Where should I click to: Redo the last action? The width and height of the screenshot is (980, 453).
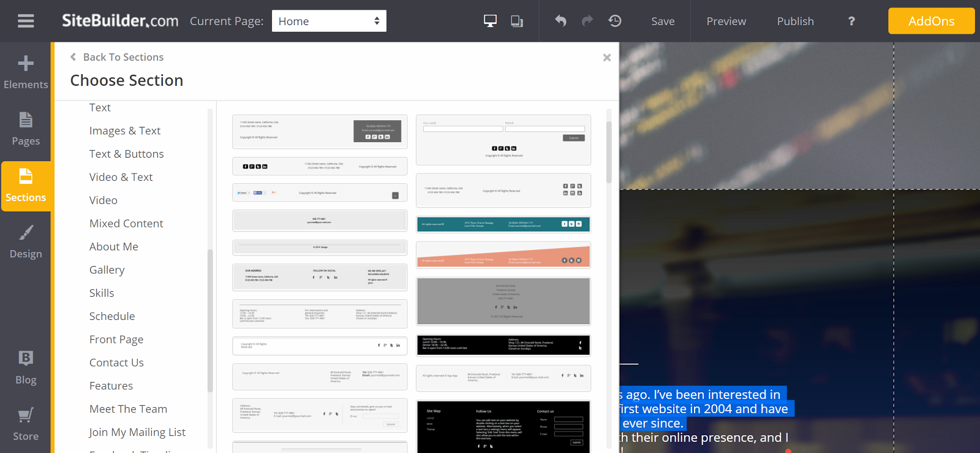point(587,21)
